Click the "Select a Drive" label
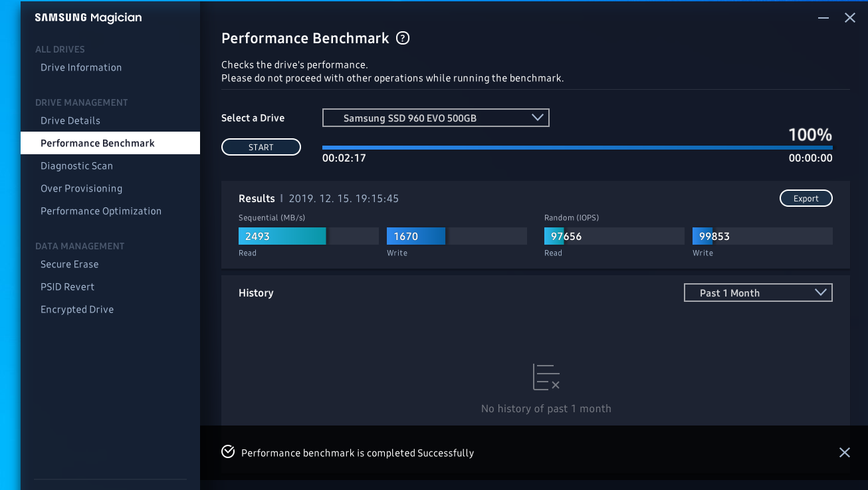 click(x=253, y=118)
